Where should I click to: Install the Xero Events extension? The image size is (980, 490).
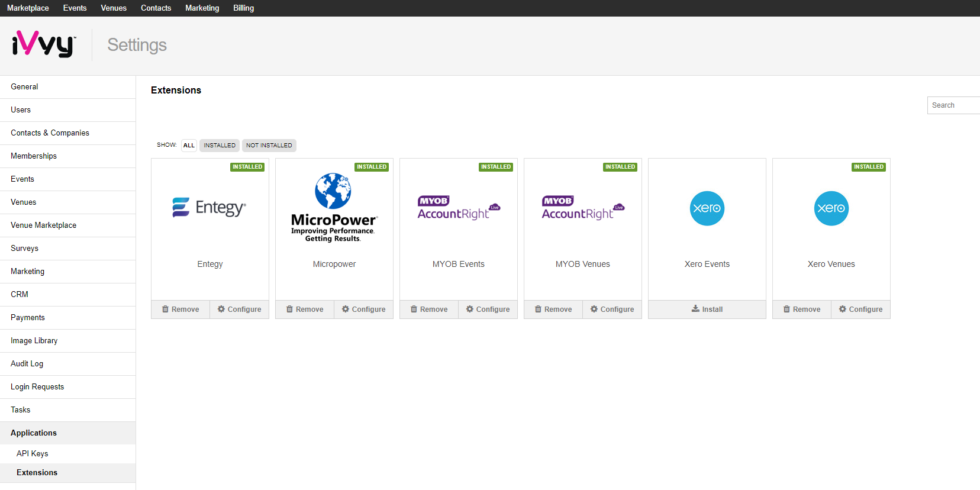(707, 310)
